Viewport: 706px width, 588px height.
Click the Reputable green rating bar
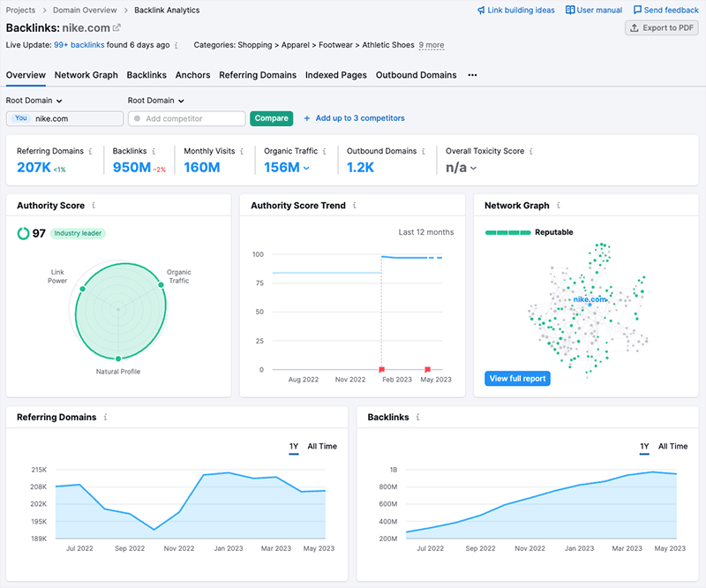coord(508,232)
